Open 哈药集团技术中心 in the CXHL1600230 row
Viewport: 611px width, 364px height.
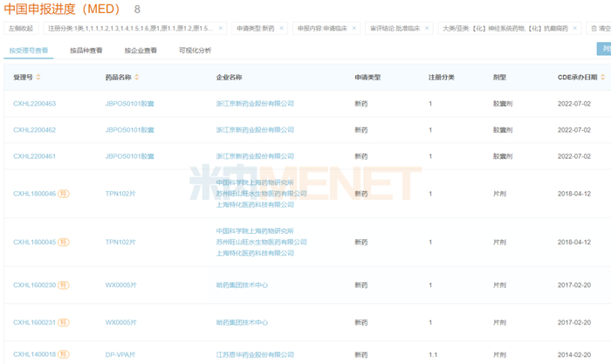point(242,285)
